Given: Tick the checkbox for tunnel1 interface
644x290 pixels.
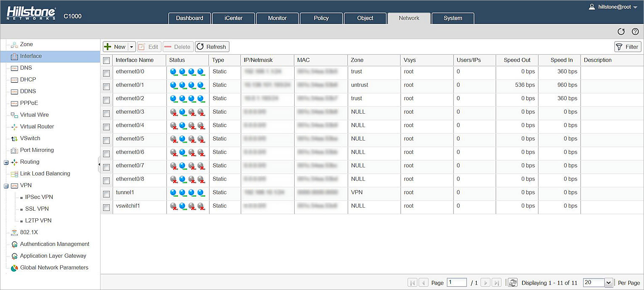Looking at the screenshot, I should click(106, 194).
